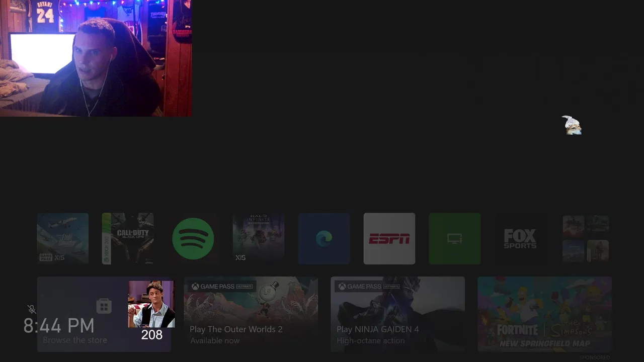Open the Microsoft Flight Simulator tile

pos(63,238)
